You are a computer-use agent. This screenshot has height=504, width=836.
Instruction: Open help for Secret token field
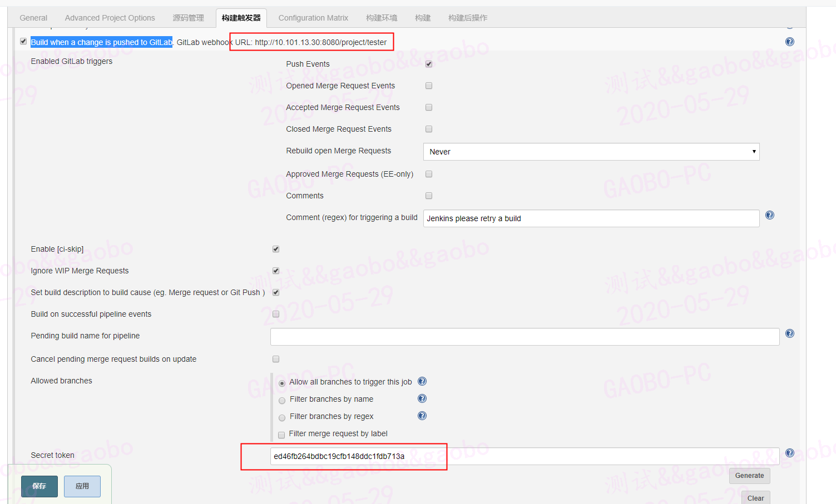pos(789,453)
